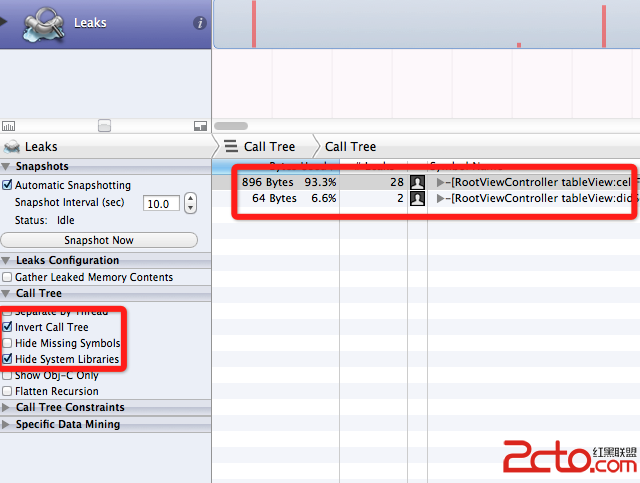Collapse the Leaks Configuration section
The width and height of the screenshot is (640, 483).
[x=6, y=260]
